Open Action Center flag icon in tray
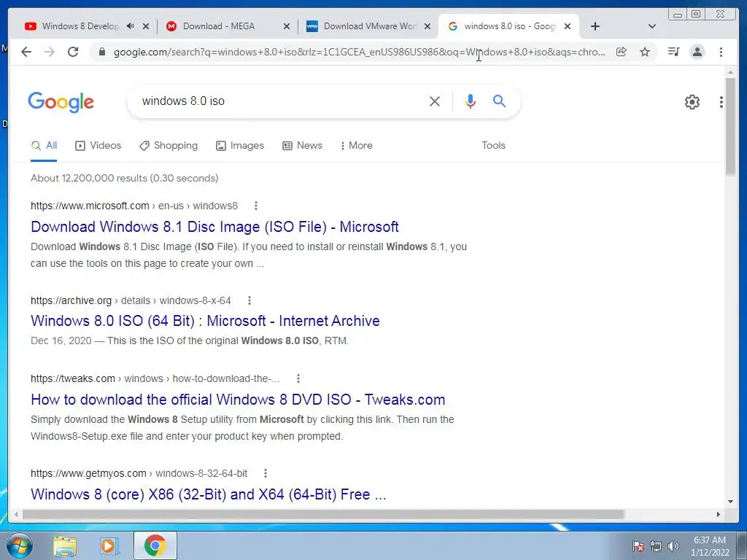This screenshot has width=747, height=560. 638,546
